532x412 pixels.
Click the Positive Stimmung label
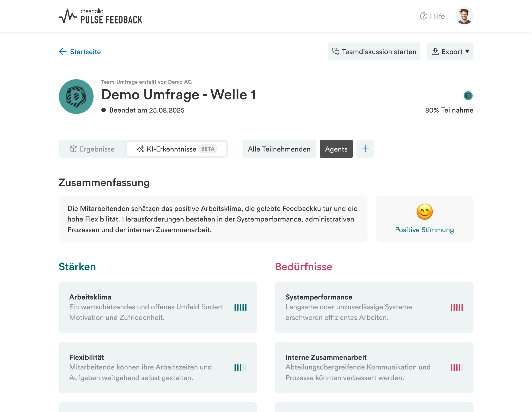[424, 230]
